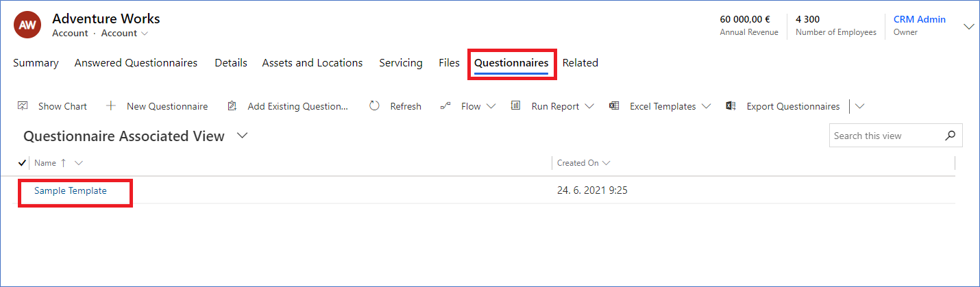
Task: Open the Assets and Locations tab
Action: pos(313,63)
